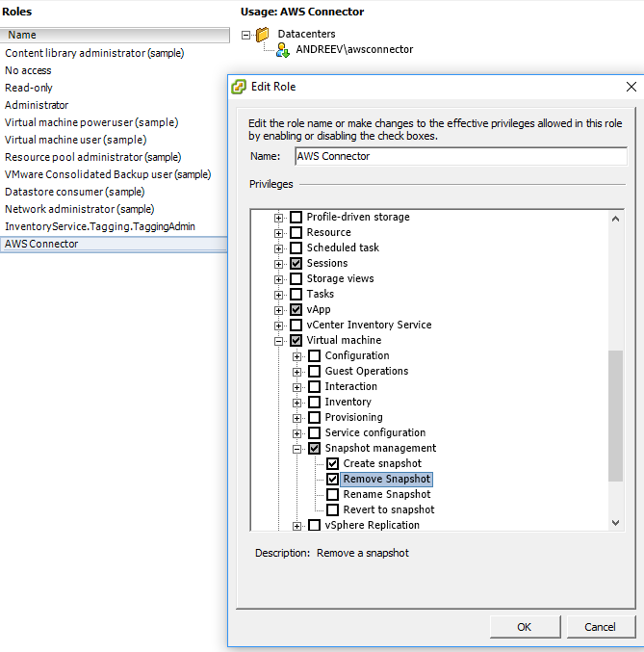Select Datastore consumer (sample) role
Image resolution: width=644 pixels, height=652 pixels.
(x=75, y=192)
